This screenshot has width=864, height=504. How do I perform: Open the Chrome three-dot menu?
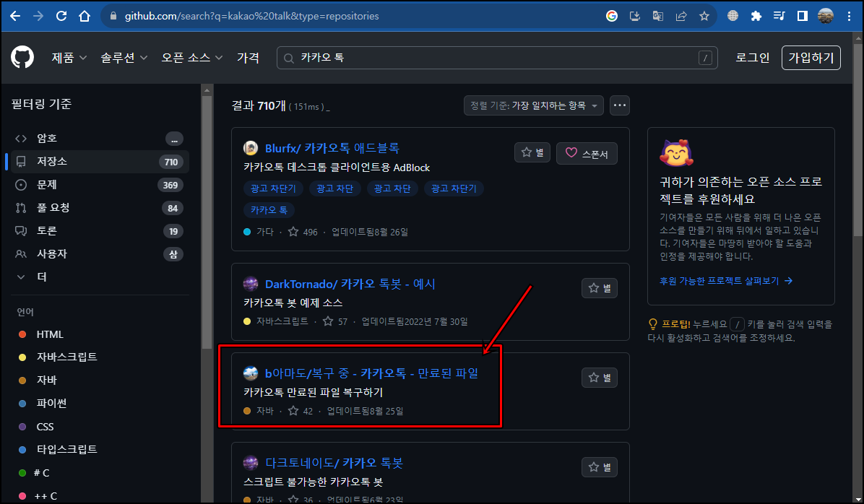(849, 16)
